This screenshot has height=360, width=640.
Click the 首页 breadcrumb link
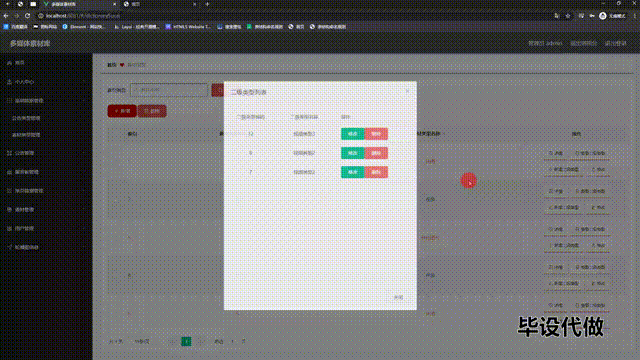(112, 65)
